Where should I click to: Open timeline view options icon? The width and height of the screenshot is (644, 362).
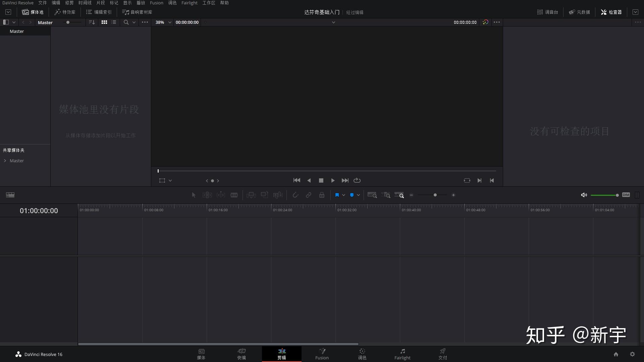click(10, 195)
